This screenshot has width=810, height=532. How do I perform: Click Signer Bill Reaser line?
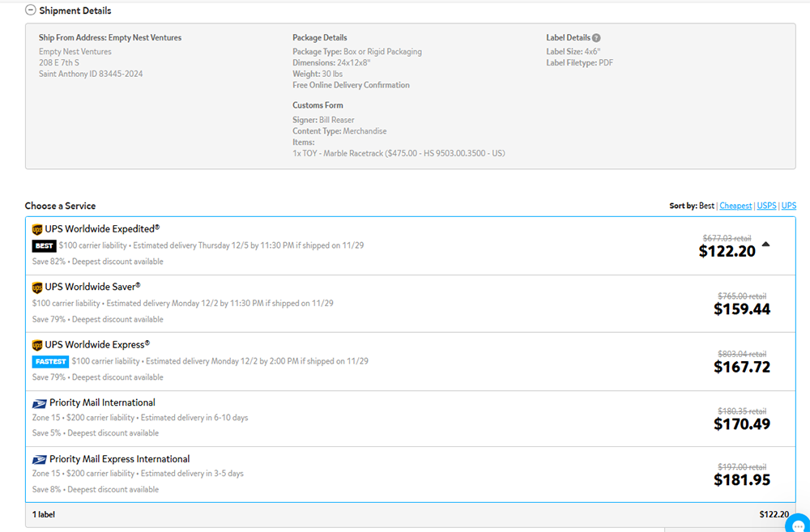click(323, 120)
